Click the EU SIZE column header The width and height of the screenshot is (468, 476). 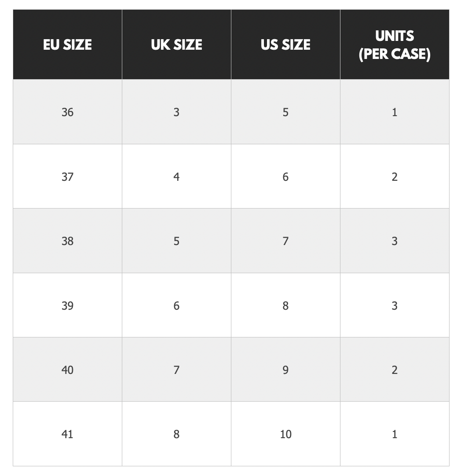tap(67, 44)
